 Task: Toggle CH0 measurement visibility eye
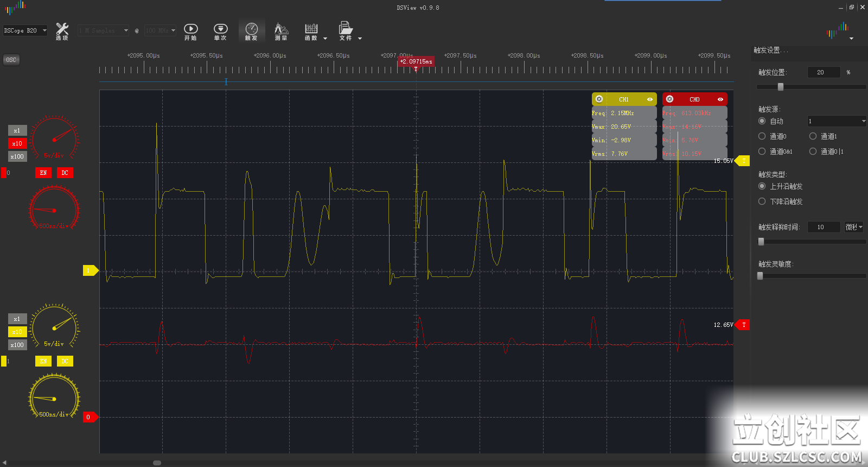tap(720, 99)
